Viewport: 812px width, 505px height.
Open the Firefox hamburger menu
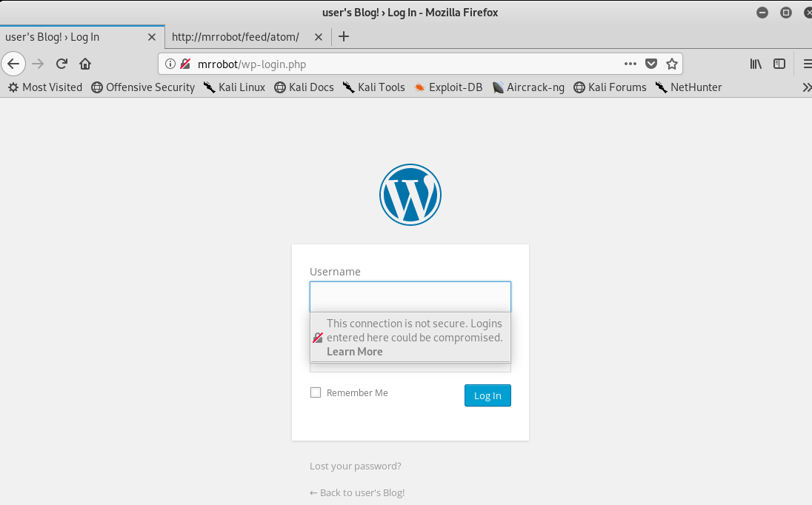point(807,64)
